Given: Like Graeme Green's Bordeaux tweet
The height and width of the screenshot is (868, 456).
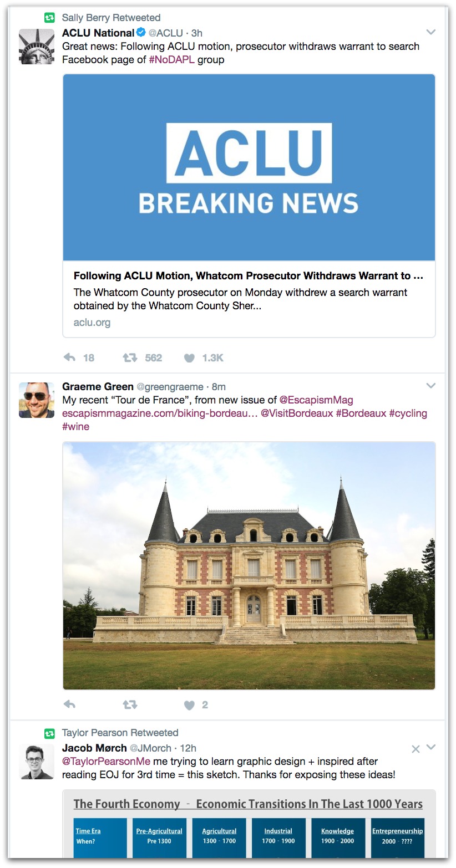Looking at the screenshot, I should point(189,705).
